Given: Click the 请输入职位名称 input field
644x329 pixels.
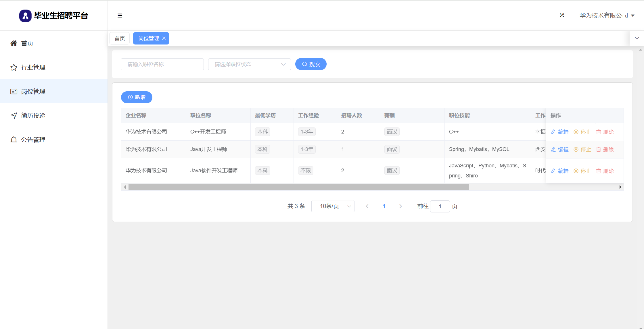Looking at the screenshot, I should coord(162,64).
